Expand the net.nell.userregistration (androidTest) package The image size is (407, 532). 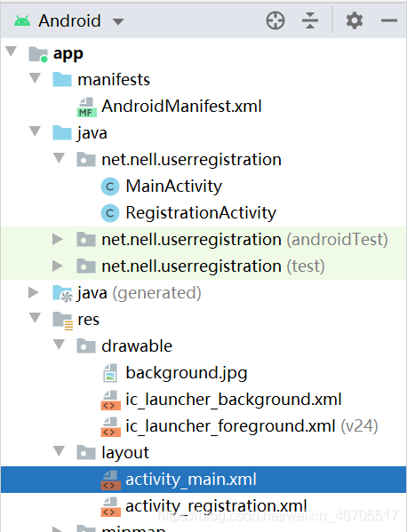(x=58, y=239)
